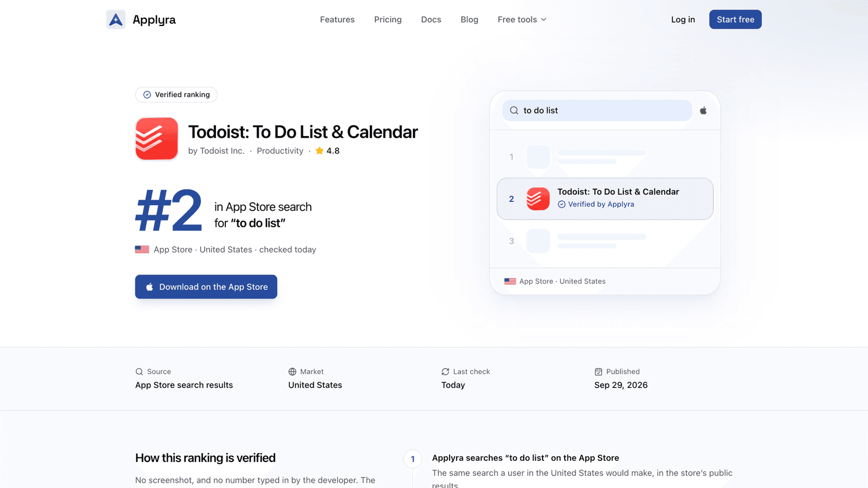The width and height of the screenshot is (868, 488).
Task: Click the large Todoist app icon
Action: [157, 138]
